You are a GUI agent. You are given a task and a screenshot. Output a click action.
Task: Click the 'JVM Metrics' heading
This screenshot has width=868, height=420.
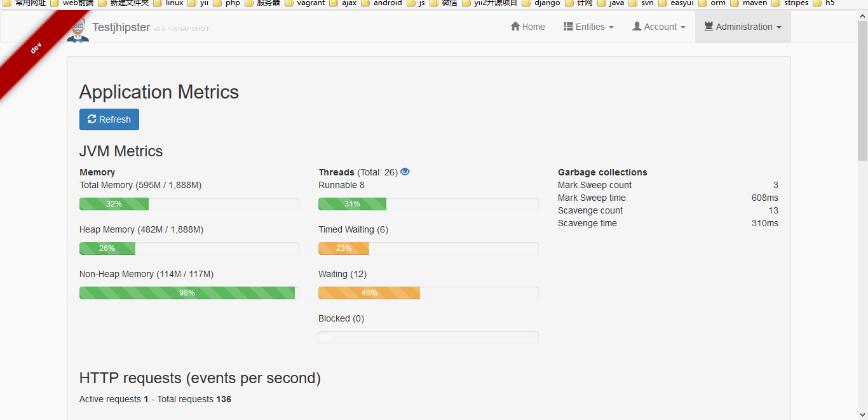121,151
